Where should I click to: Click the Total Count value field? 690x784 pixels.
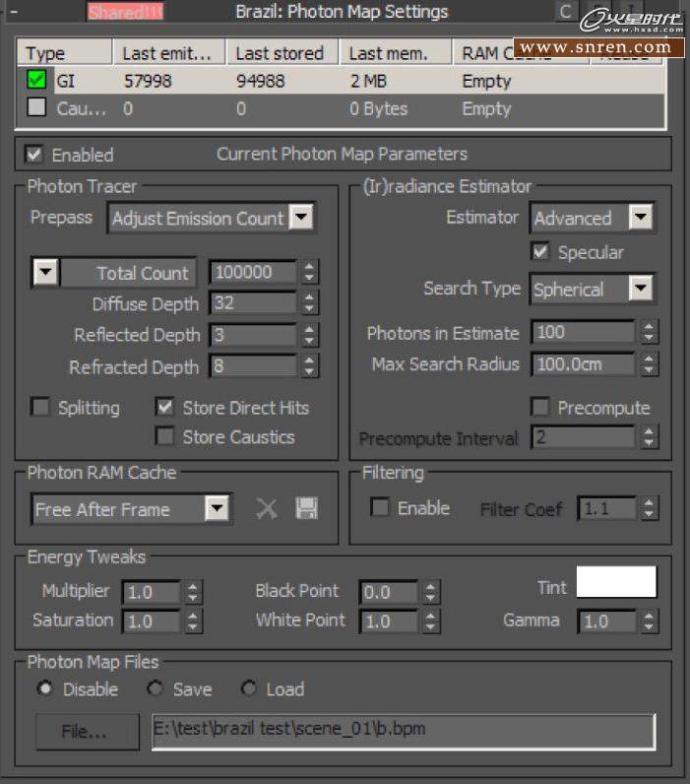pyautogui.click(x=253, y=273)
